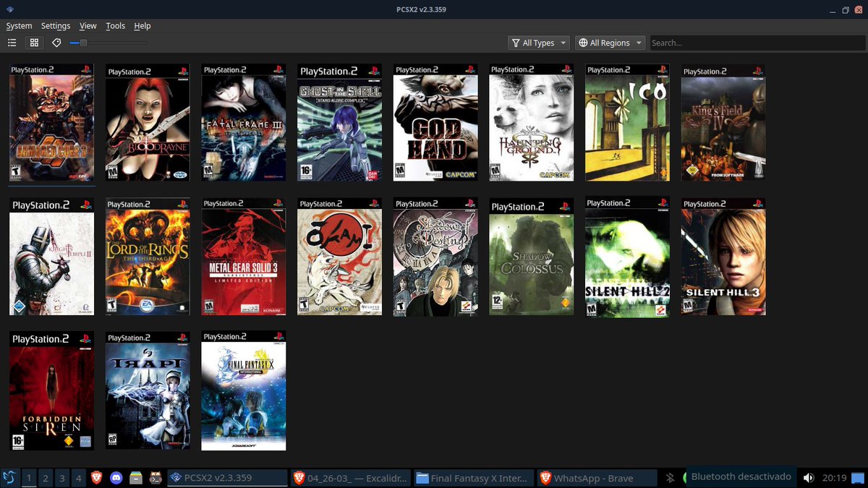The image size is (868, 488).
Task: Select the Silent Hill 2 cover
Action: pyautogui.click(x=627, y=256)
